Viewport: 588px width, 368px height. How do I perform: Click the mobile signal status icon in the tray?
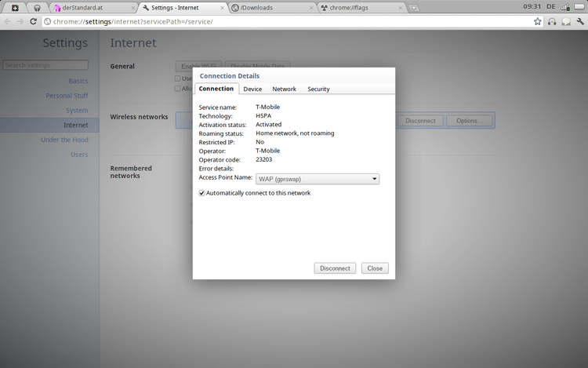pyautogui.click(x=564, y=6)
